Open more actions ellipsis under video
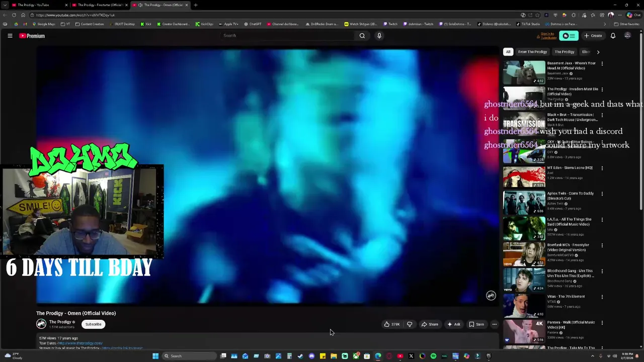 point(494,324)
